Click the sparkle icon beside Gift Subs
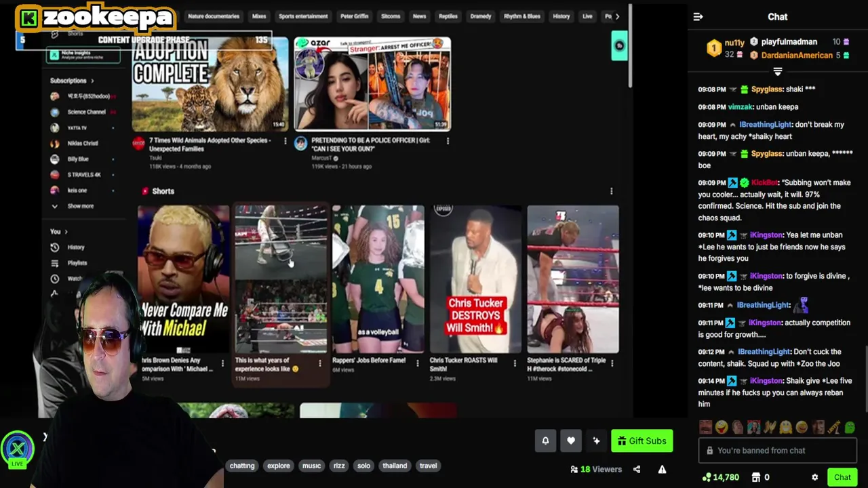Viewport: 868px width, 488px height. point(596,441)
